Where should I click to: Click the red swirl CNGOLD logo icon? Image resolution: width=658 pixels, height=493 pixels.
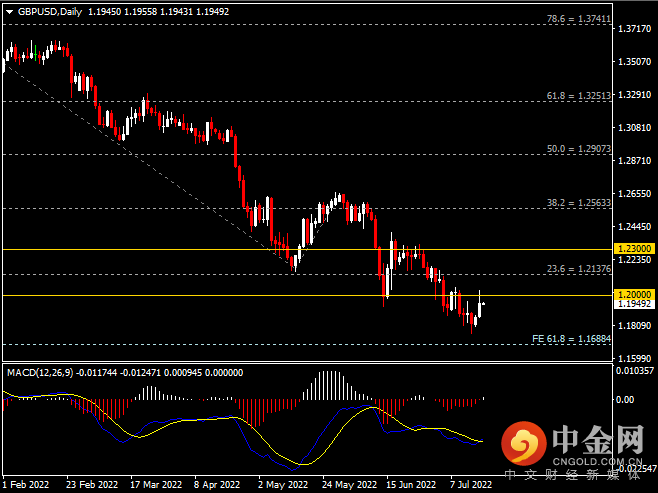[524, 443]
